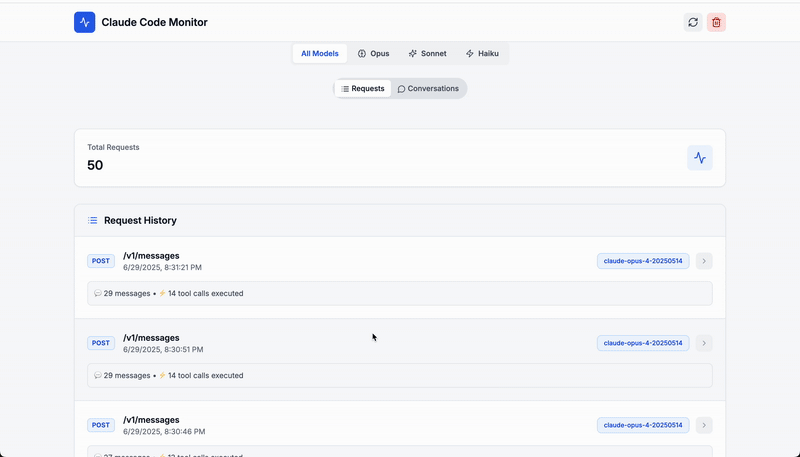Click the Claude Code Monitor title text
This screenshot has width=800, height=457.
(155, 22)
